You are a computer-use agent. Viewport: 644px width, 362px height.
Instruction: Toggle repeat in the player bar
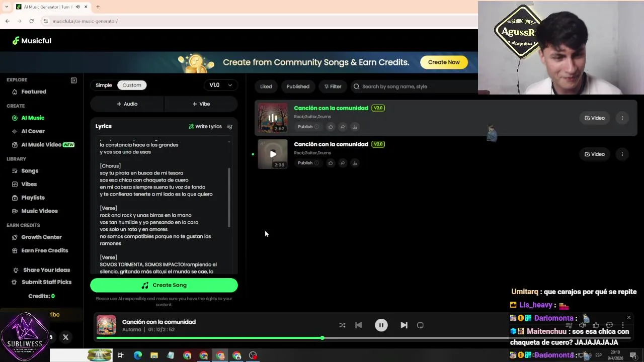pyautogui.click(x=420, y=325)
